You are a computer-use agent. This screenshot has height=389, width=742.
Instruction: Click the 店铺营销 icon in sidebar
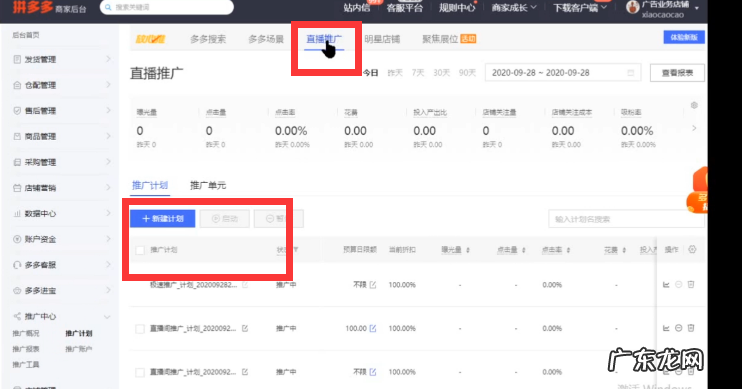18,188
